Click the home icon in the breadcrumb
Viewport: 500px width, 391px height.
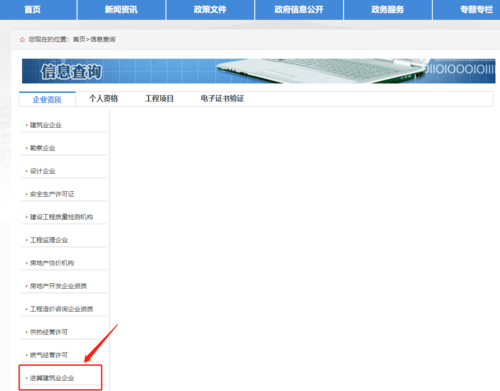coord(22,40)
